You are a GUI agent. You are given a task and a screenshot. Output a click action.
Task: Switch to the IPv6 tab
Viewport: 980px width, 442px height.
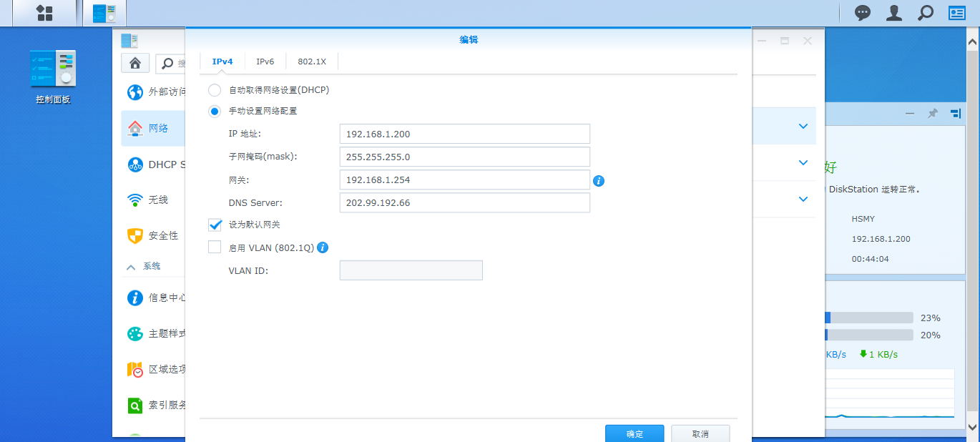tap(265, 62)
